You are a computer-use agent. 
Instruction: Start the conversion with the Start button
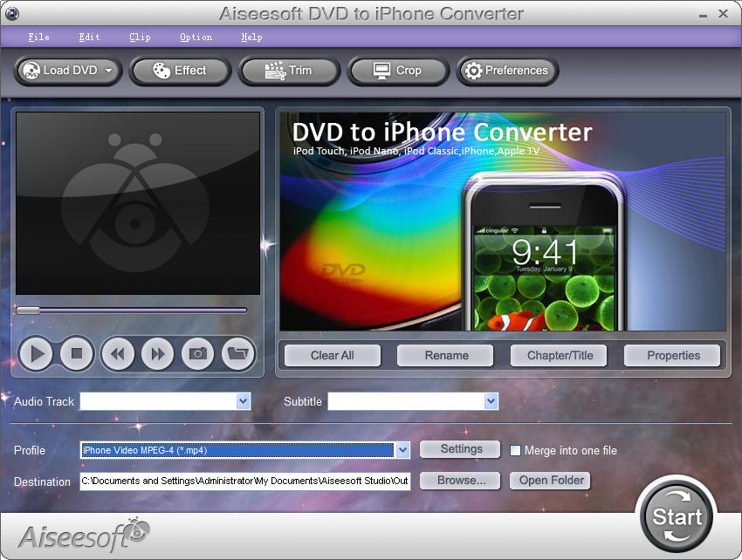[x=677, y=516]
